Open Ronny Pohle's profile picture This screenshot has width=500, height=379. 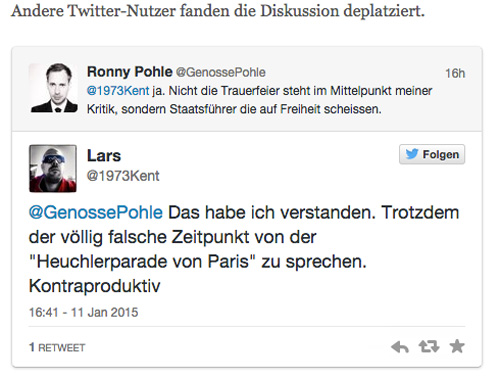click(53, 88)
